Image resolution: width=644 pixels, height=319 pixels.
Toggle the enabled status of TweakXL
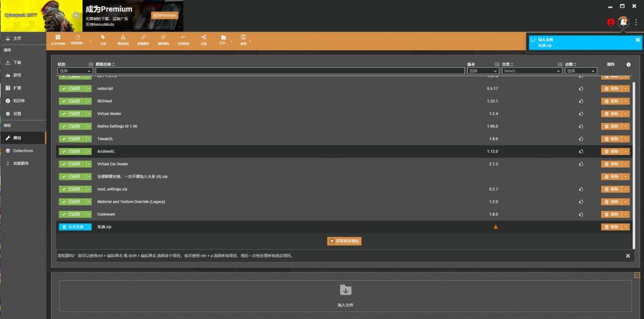[x=72, y=139]
